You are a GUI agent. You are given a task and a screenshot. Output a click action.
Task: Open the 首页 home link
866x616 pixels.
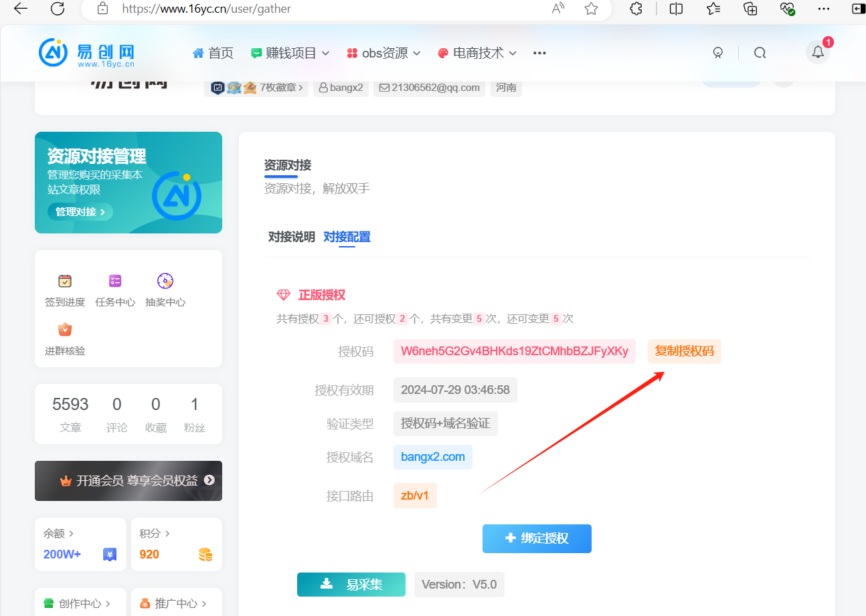213,53
